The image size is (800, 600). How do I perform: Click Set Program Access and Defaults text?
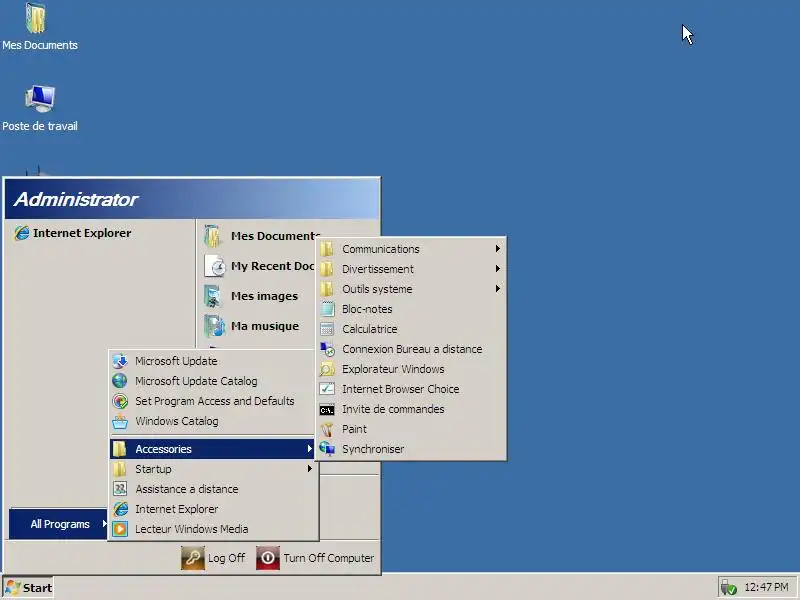coord(214,401)
